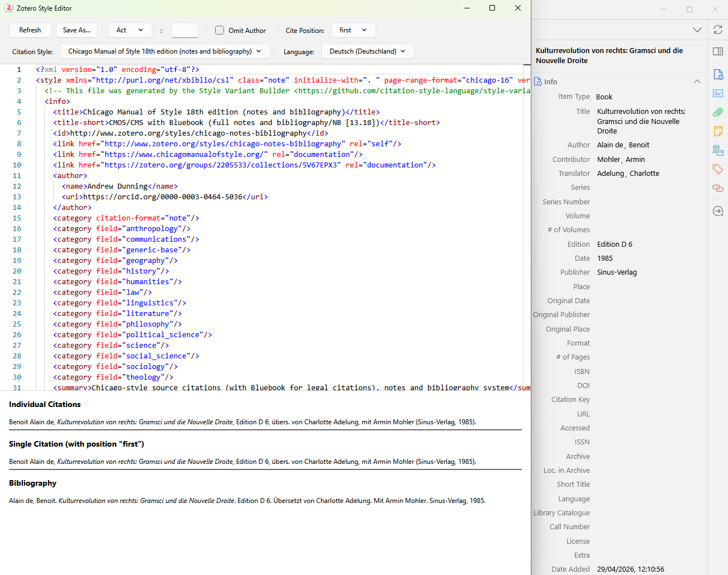Click the orcid.org URI code line

(x=165, y=197)
